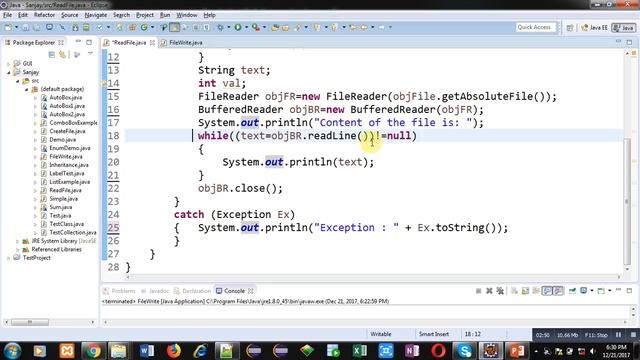
Task: Stop the screen recording
Action: (x=633, y=335)
